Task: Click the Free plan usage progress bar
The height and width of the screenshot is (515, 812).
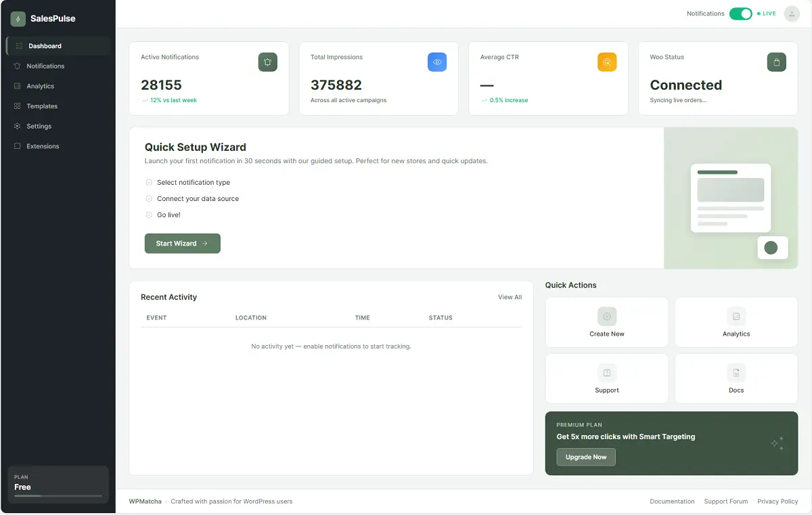Action: tap(58, 496)
